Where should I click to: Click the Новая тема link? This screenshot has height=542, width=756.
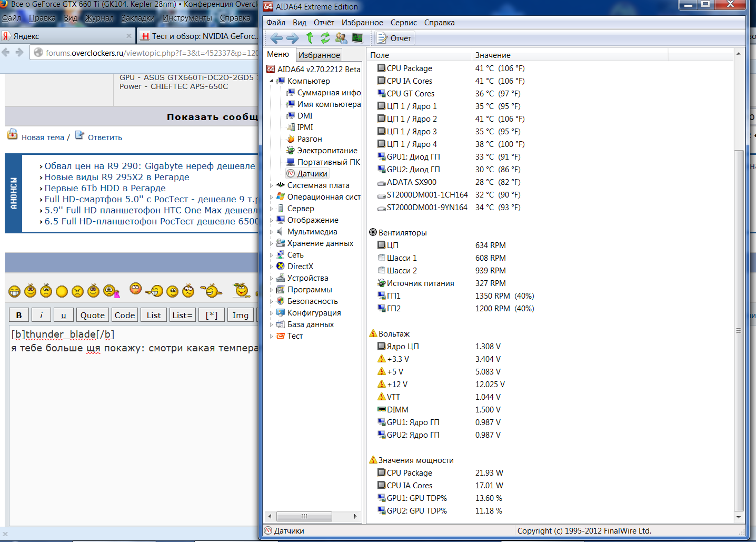click(43, 137)
